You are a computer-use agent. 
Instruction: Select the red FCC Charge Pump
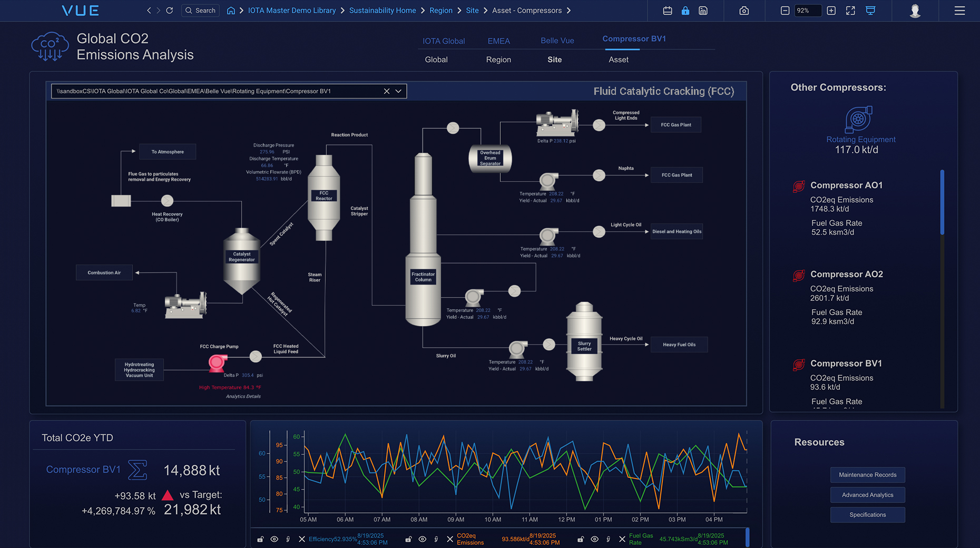(217, 363)
